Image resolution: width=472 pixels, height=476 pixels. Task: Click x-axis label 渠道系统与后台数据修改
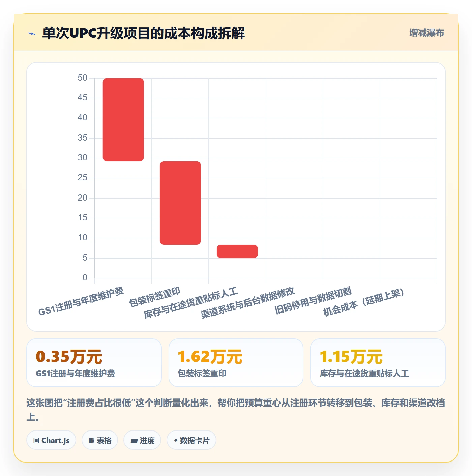[x=248, y=302]
